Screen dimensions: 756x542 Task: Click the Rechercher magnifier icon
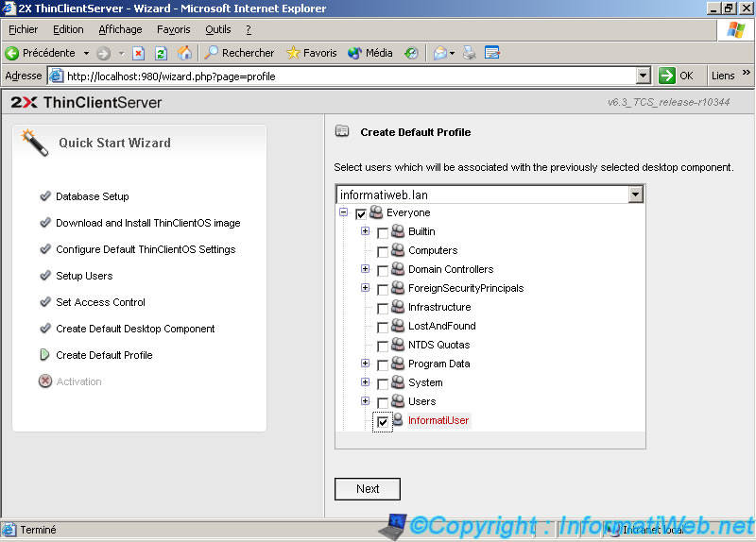tap(211, 53)
